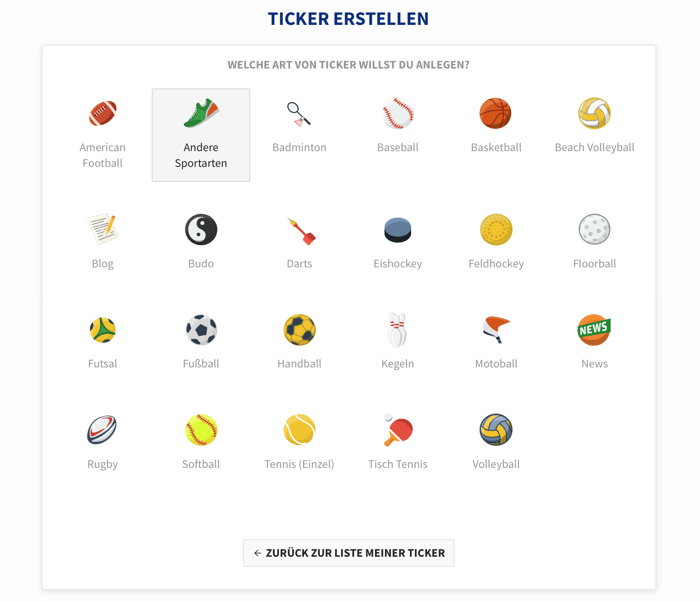Select the American Football ticker icon
Image resolution: width=700 pixels, height=602 pixels.
(x=103, y=113)
